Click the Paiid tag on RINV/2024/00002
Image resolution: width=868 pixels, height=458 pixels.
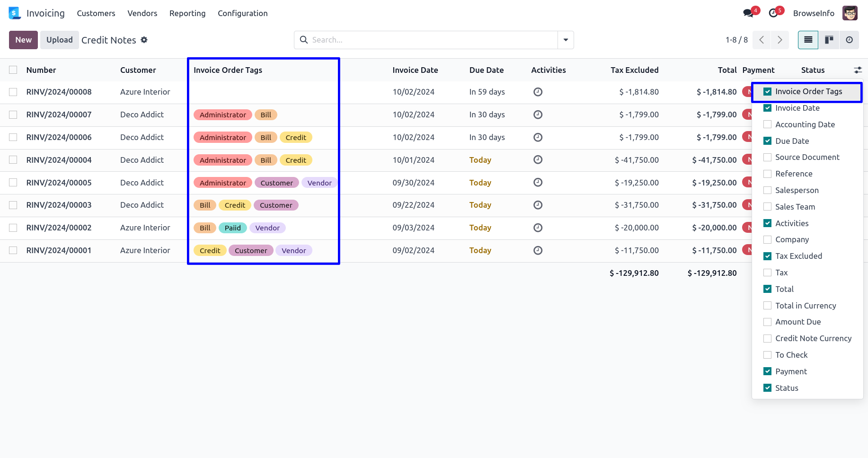(232, 228)
